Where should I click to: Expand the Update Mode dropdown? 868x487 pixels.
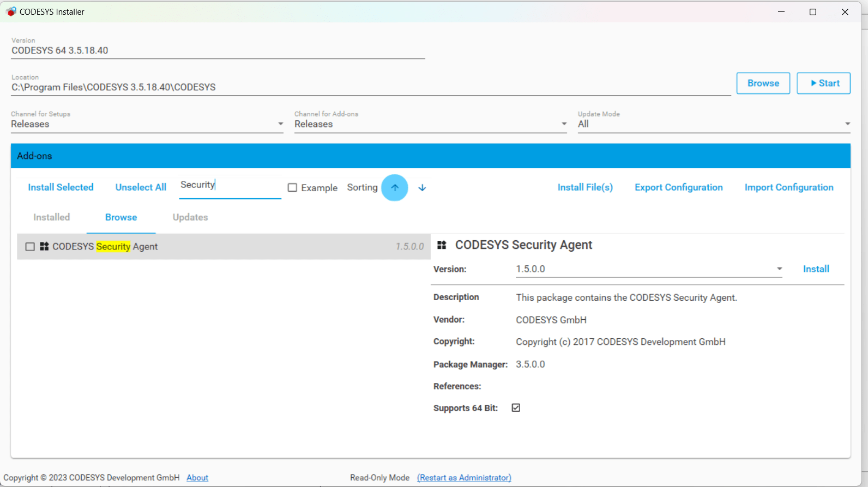click(x=714, y=124)
